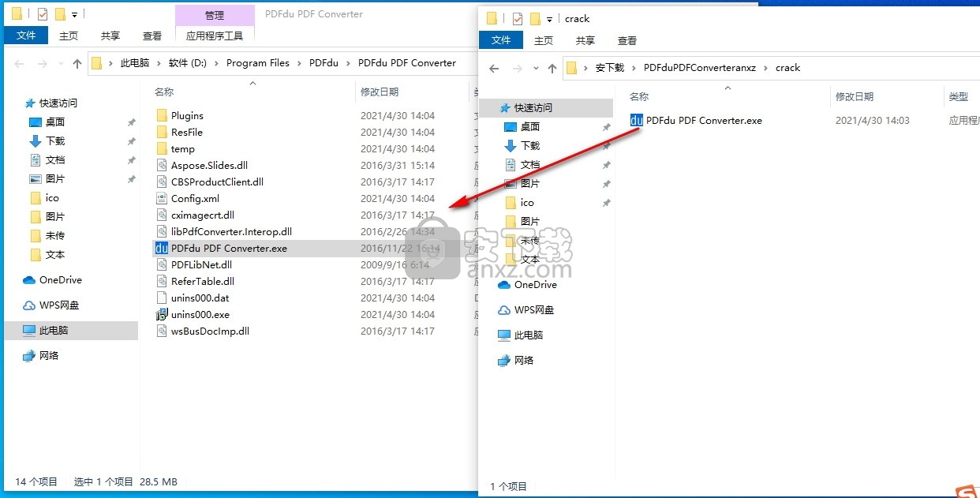Open 文件 tab in crack window
The width and height of the screenshot is (980, 498).
501,40
